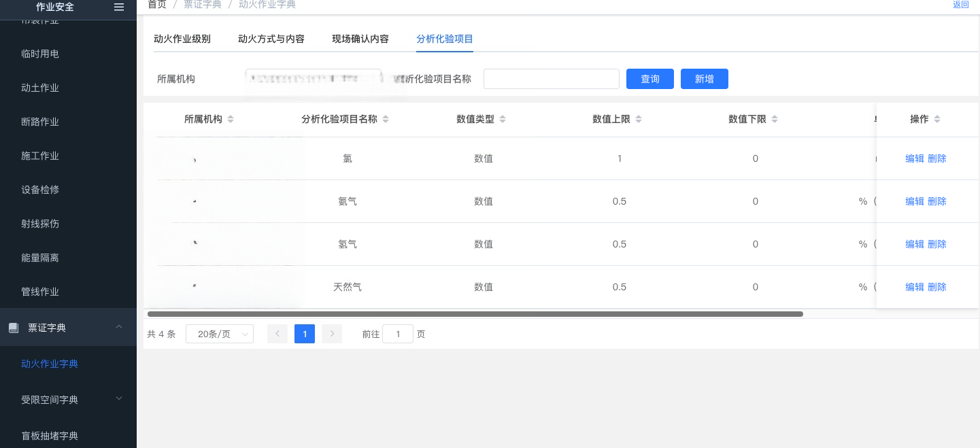This screenshot has height=448, width=980.
Task: Sort by 所属机构 column arrows
Action: point(231,120)
